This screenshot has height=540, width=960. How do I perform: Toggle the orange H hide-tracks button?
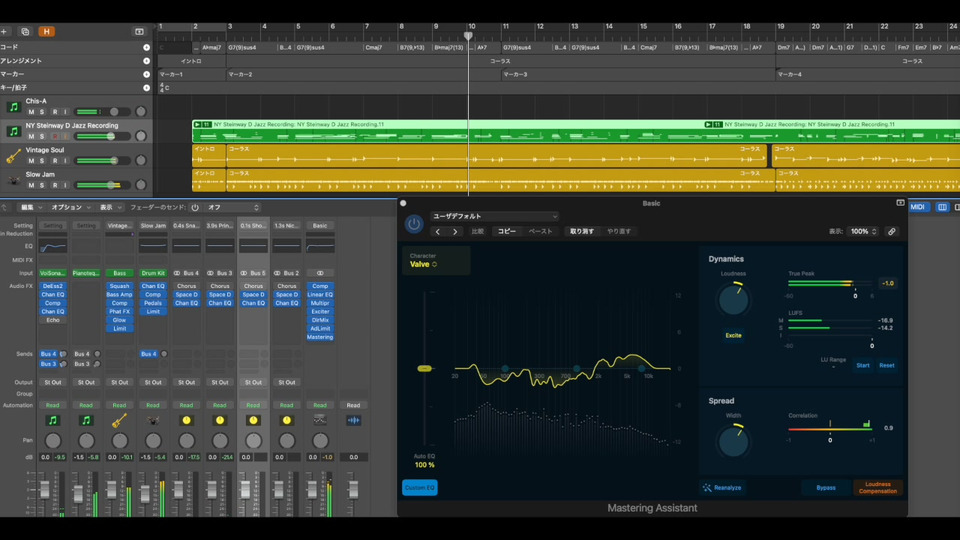click(47, 31)
